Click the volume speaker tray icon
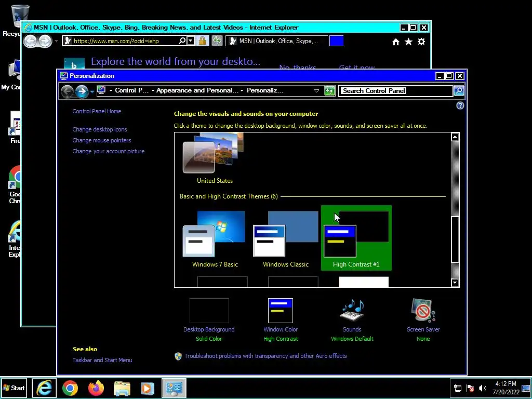This screenshot has width=532, height=399. coord(482,388)
